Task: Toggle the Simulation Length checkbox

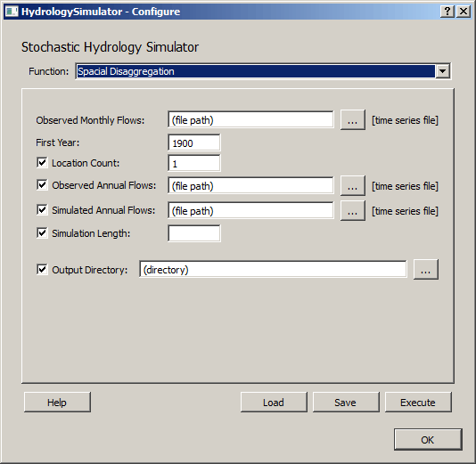Action: [x=42, y=233]
